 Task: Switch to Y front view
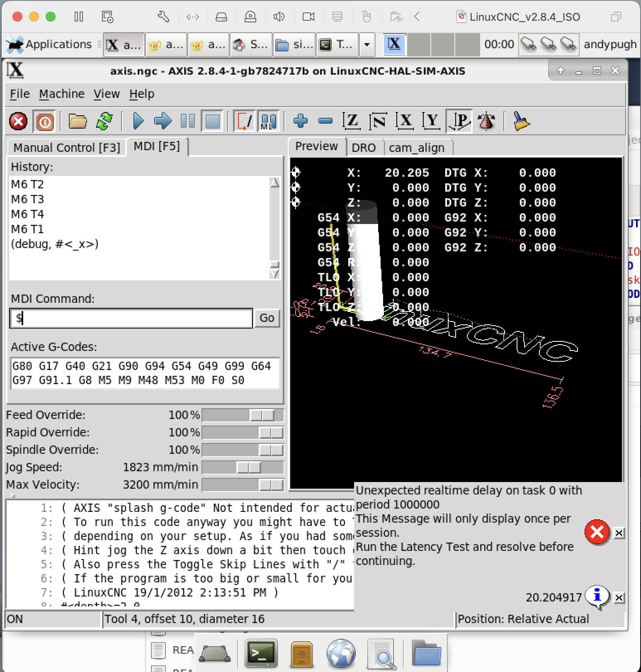tap(431, 122)
